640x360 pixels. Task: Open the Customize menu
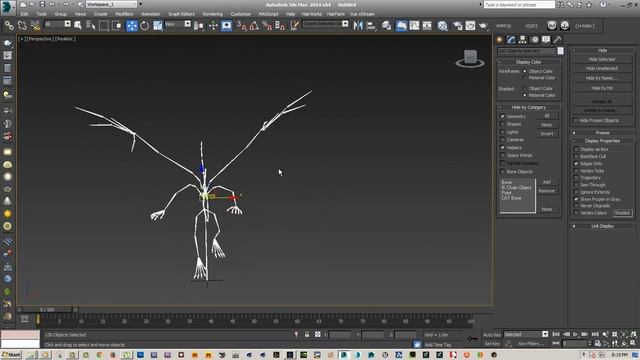coord(240,14)
